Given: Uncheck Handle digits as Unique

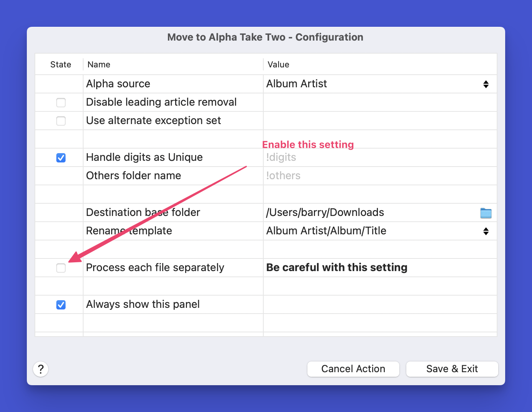Looking at the screenshot, I should (x=61, y=158).
